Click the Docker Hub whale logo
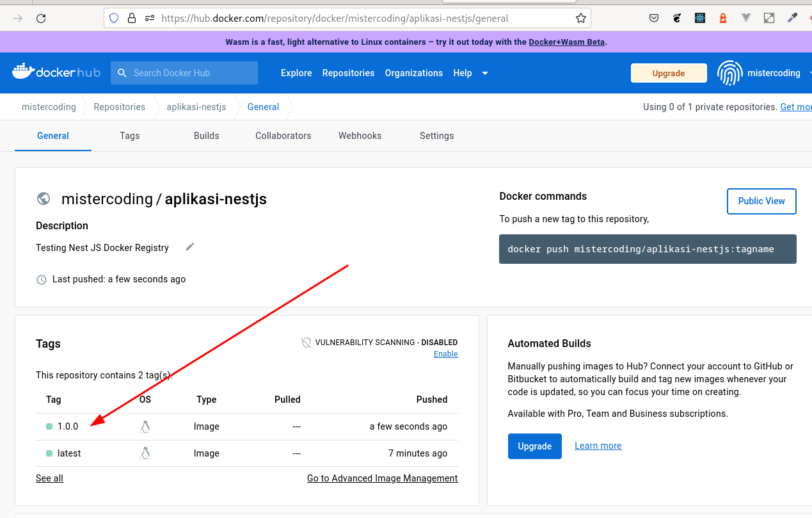Screen dimensions: 812x518 56,72
